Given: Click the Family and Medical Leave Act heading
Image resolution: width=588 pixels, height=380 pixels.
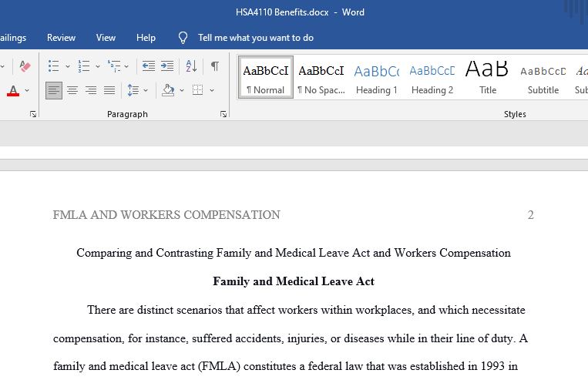Looking at the screenshot, I should pos(294,281).
